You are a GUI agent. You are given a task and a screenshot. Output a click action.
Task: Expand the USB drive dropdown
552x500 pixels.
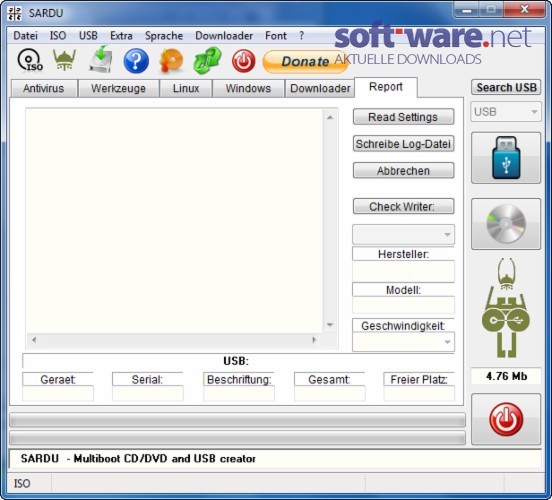point(506,112)
